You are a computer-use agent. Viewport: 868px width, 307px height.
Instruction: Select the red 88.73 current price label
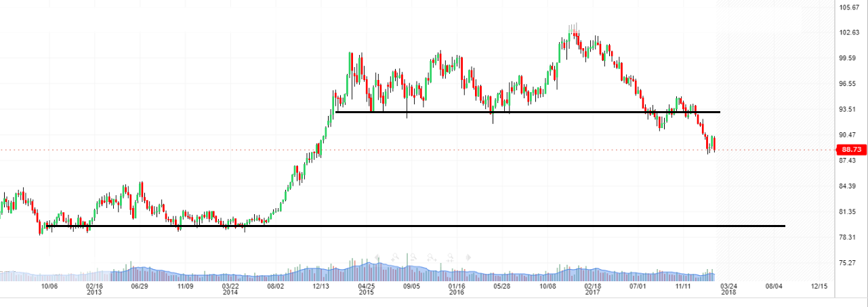pyautogui.click(x=850, y=150)
